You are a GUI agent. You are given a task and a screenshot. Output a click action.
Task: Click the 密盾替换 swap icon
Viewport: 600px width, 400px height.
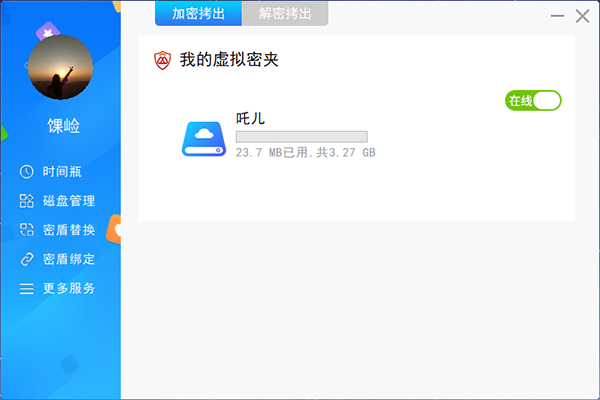(x=26, y=230)
